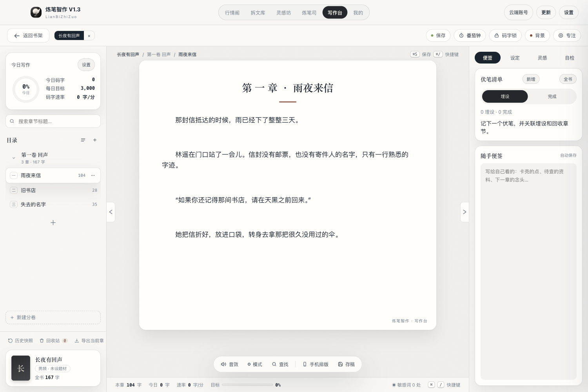
Task: Open the 今日写作 设置 button
Action: [x=86, y=65]
